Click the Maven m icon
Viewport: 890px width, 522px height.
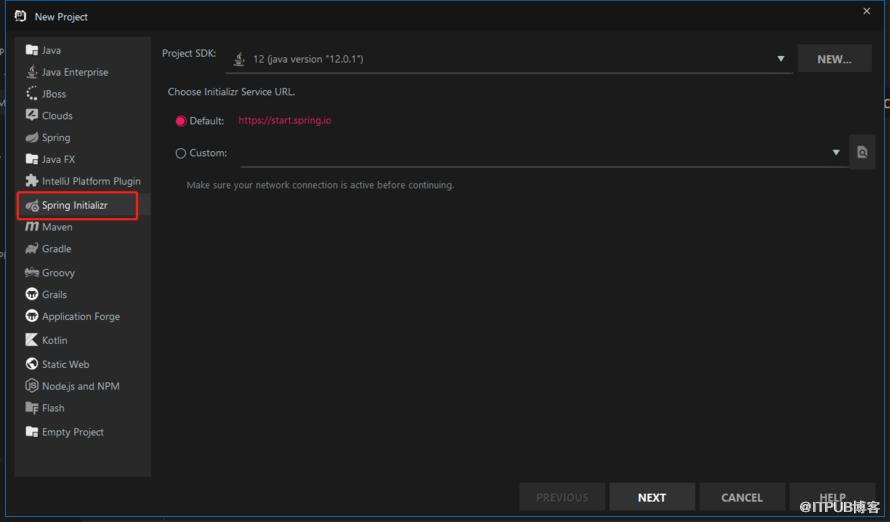click(x=32, y=226)
